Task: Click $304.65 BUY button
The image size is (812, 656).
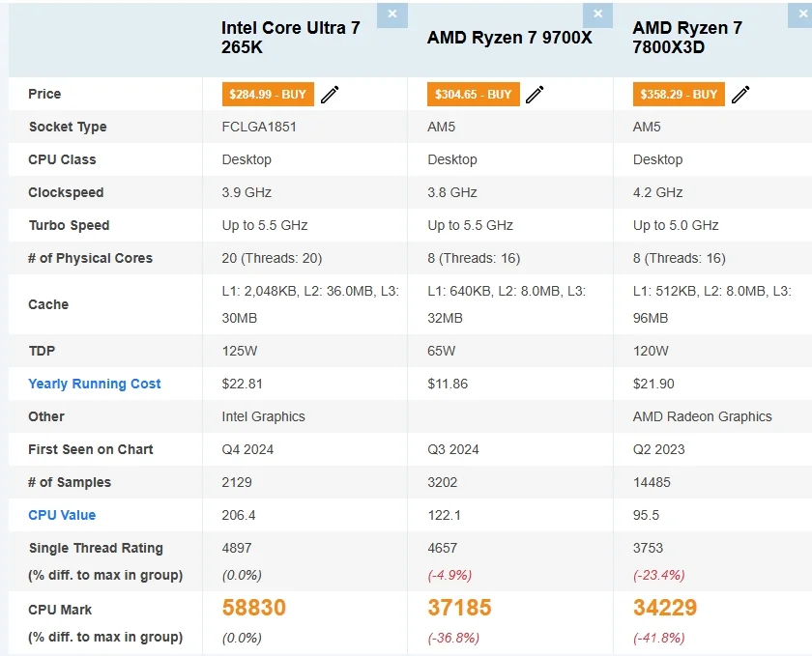Action: [473, 95]
